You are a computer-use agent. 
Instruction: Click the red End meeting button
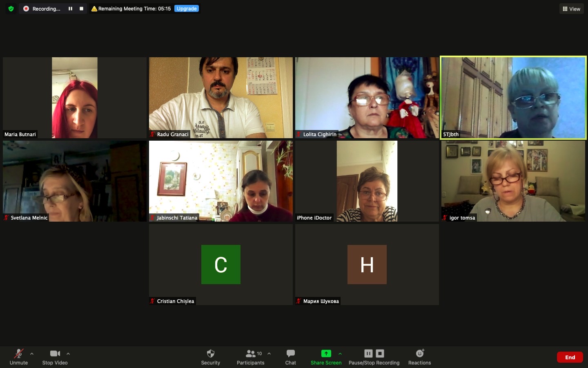(x=570, y=357)
